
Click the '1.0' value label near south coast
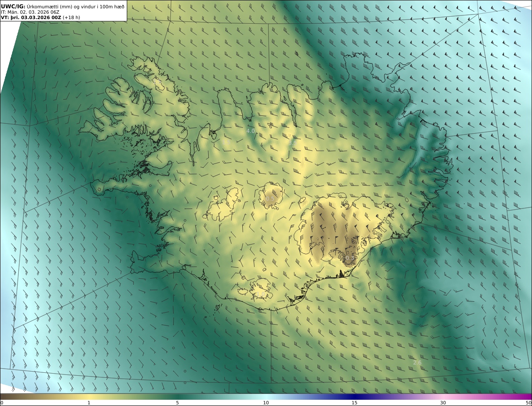tap(261, 294)
